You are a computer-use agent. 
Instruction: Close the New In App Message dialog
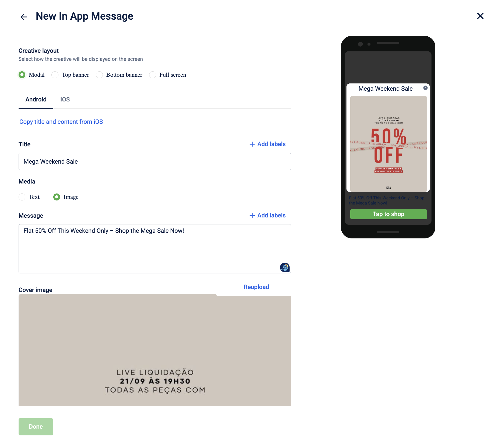click(480, 16)
